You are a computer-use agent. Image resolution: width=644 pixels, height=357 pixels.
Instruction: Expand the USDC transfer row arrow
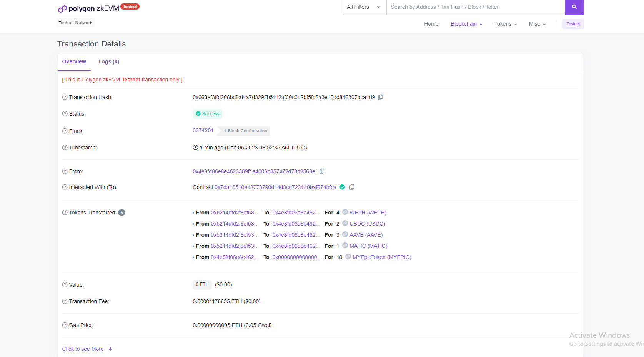(193, 224)
